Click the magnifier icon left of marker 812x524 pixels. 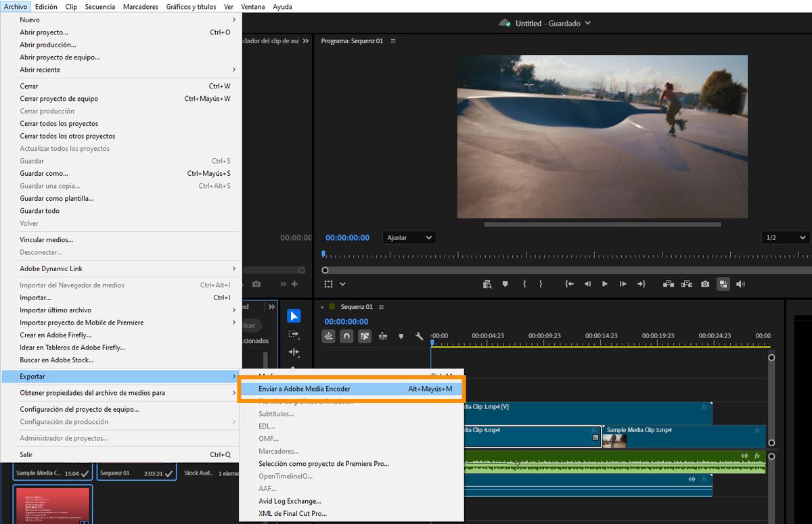click(x=487, y=285)
